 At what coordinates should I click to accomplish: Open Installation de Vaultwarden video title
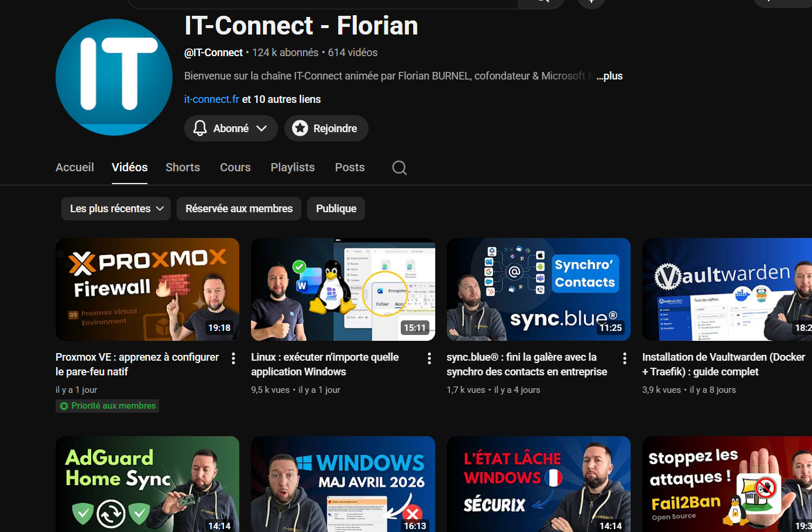724,364
